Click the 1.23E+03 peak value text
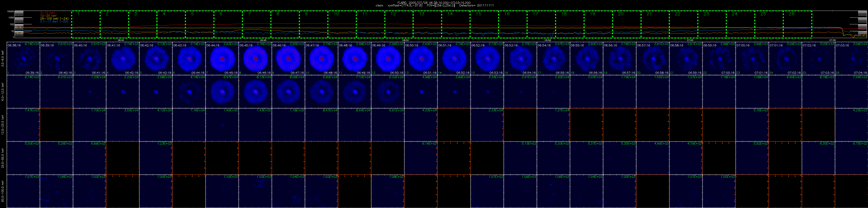Screen dimensions: 868x208 [x=165, y=144]
